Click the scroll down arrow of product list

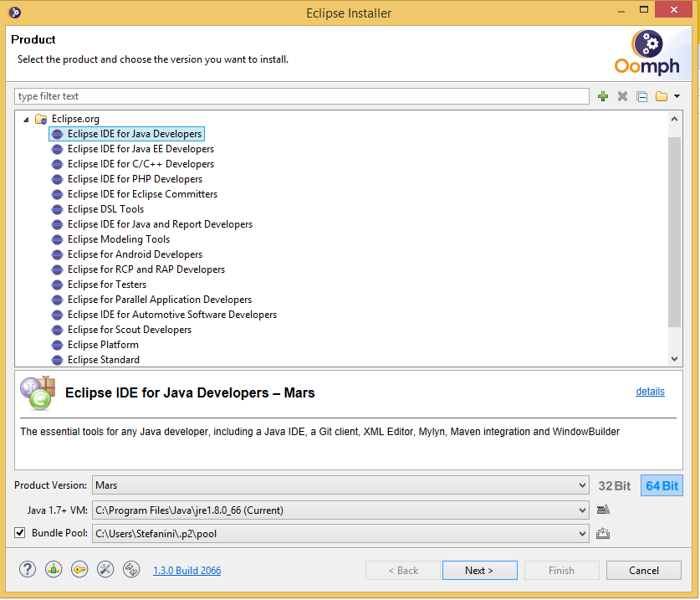click(x=674, y=359)
